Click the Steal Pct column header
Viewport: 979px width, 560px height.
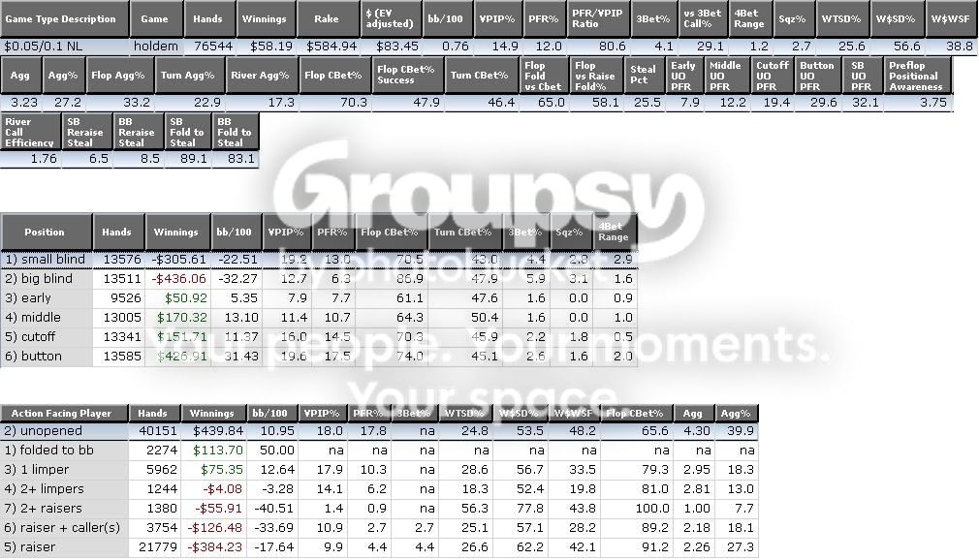tap(644, 76)
